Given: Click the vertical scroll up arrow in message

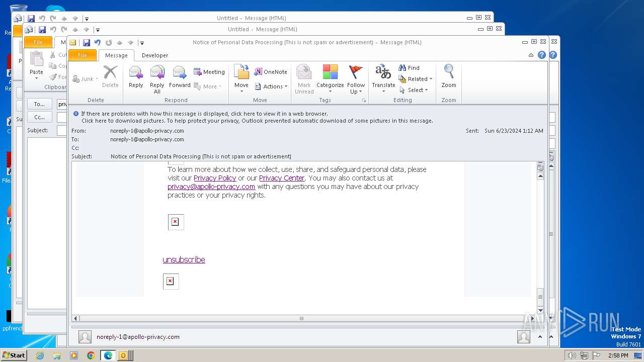Looking at the screenshot, I should [x=540, y=176].
